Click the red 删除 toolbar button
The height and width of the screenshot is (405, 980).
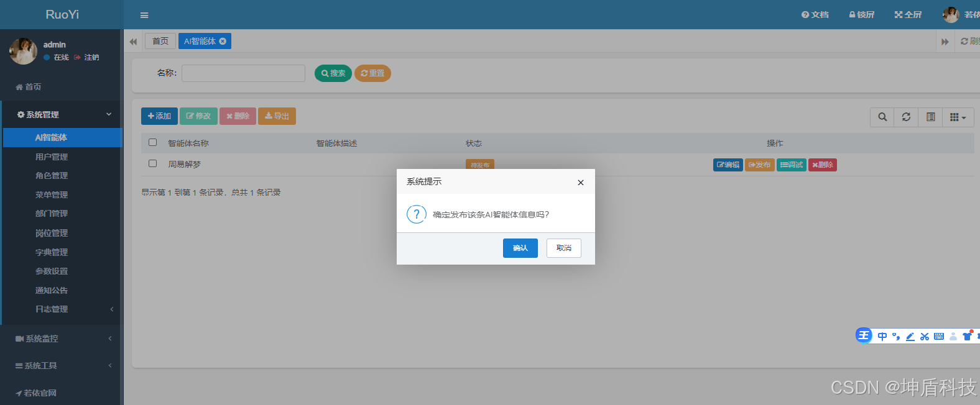(238, 116)
